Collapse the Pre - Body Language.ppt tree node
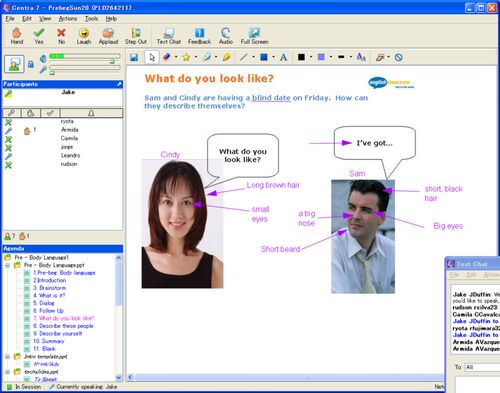 click(x=7, y=265)
